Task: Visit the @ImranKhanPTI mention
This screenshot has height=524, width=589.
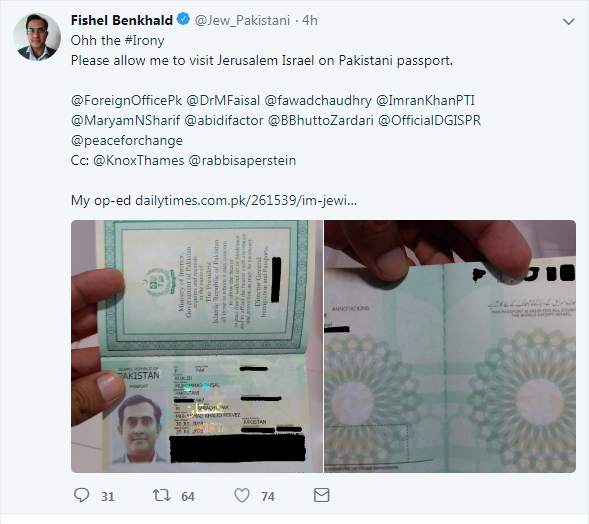Action: click(x=425, y=101)
